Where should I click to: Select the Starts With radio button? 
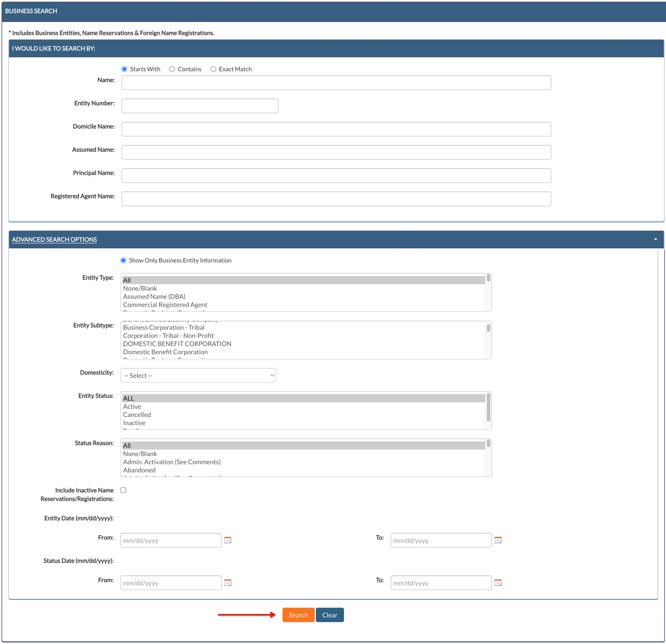point(124,69)
